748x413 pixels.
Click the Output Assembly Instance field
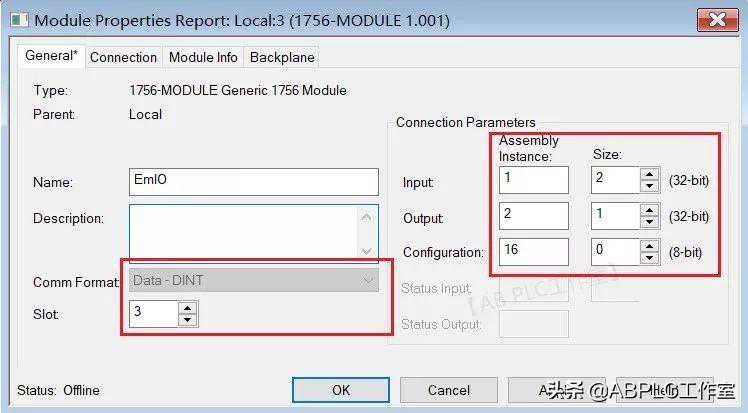(533, 216)
